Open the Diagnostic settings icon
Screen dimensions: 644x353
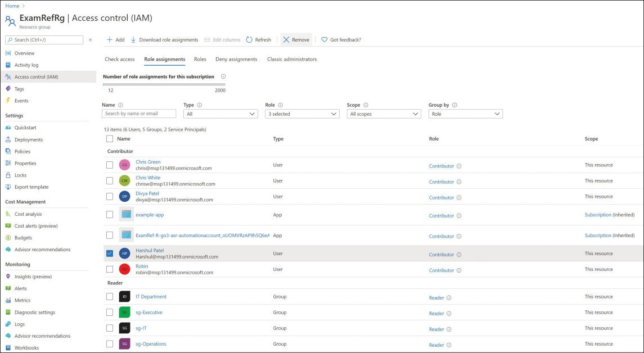click(8, 313)
